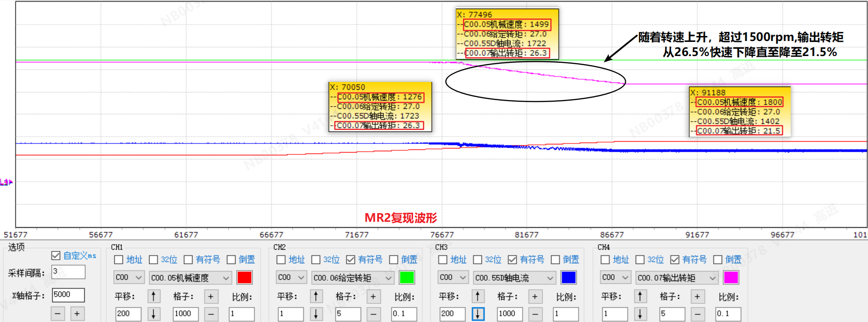Click CH1 shift up arrow button
This screenshot has width=868, height=322.
pos(154,296)
